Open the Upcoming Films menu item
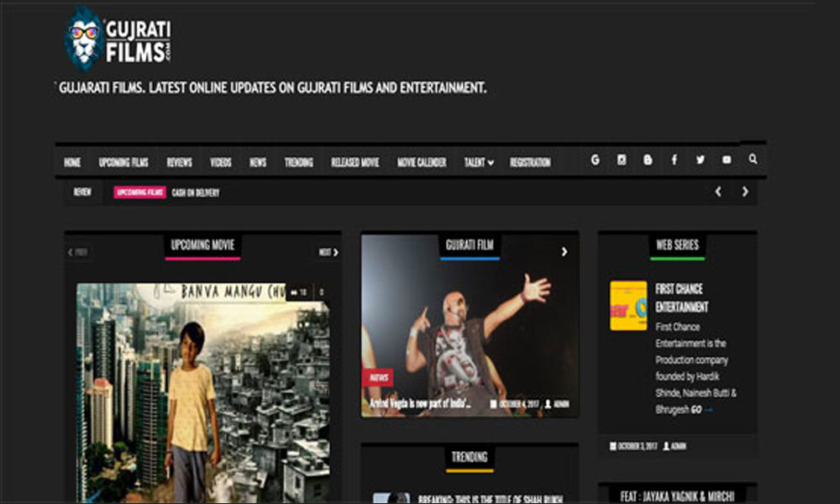 (123, 163)
